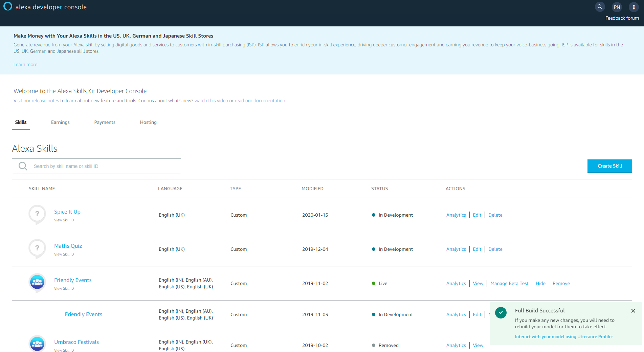Open Manage Beta Test for Friendly Events
This screenshot has height=352, width=644.
point(509,283)
